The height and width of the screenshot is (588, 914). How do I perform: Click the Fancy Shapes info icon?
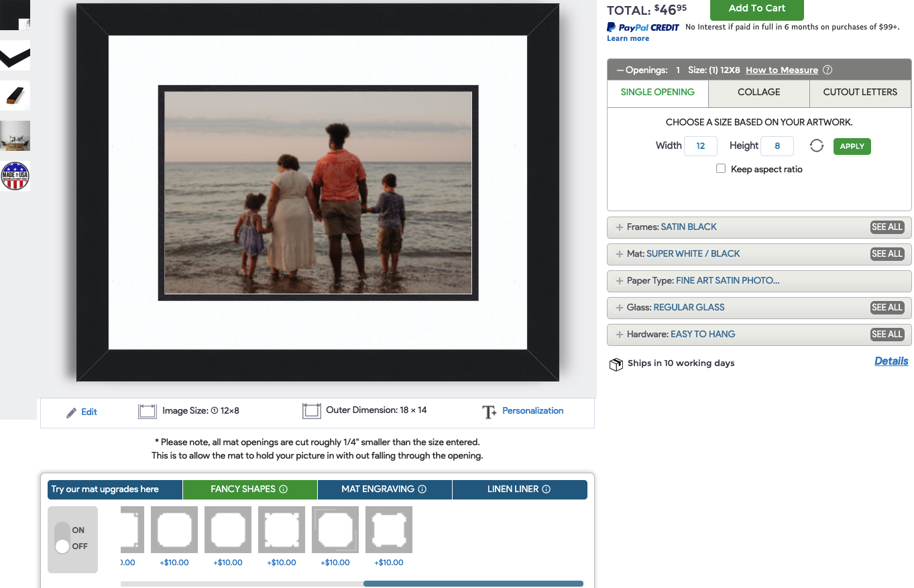pyautogui.click(x=283, y=489)
